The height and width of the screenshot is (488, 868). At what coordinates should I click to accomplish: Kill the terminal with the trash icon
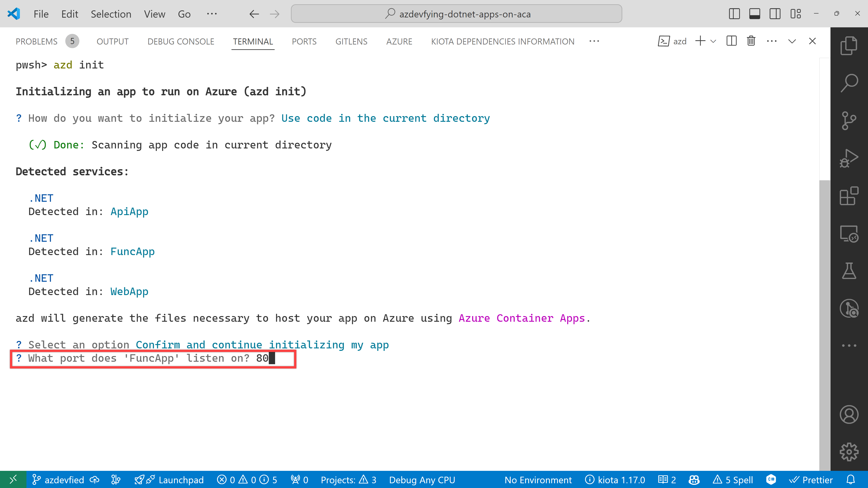[x=751, y=41]
